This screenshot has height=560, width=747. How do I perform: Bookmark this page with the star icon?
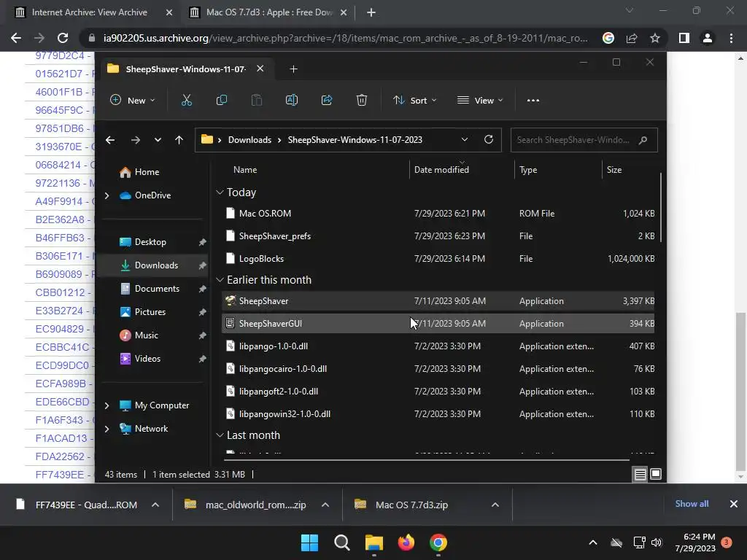[x=655, y=38]
